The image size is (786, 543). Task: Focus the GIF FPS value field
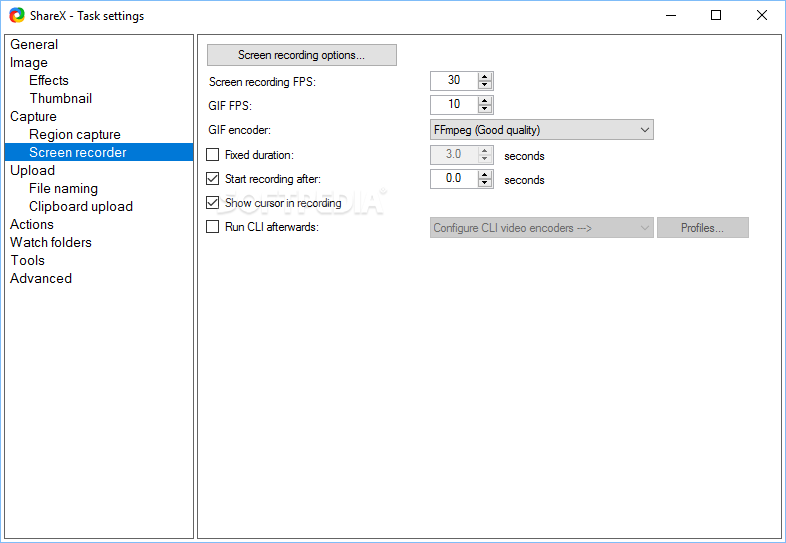click(x=454, y=105)
